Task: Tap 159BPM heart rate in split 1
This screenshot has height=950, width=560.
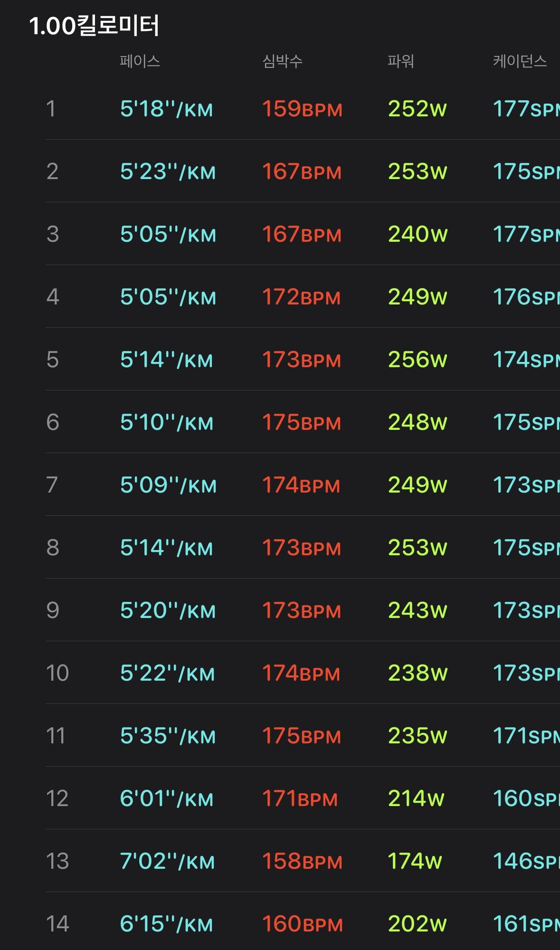Action: [302, 109]
